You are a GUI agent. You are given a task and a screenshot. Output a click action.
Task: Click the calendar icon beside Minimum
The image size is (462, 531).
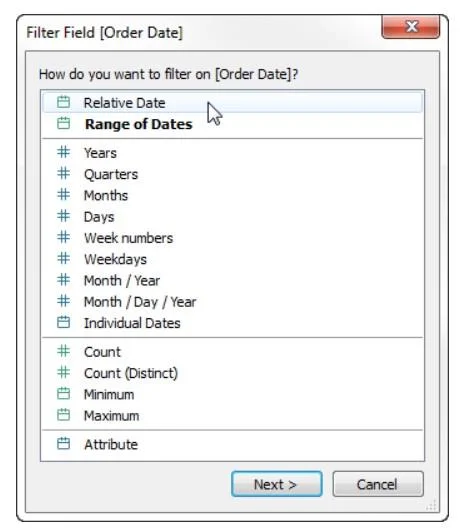click(64, 394)
